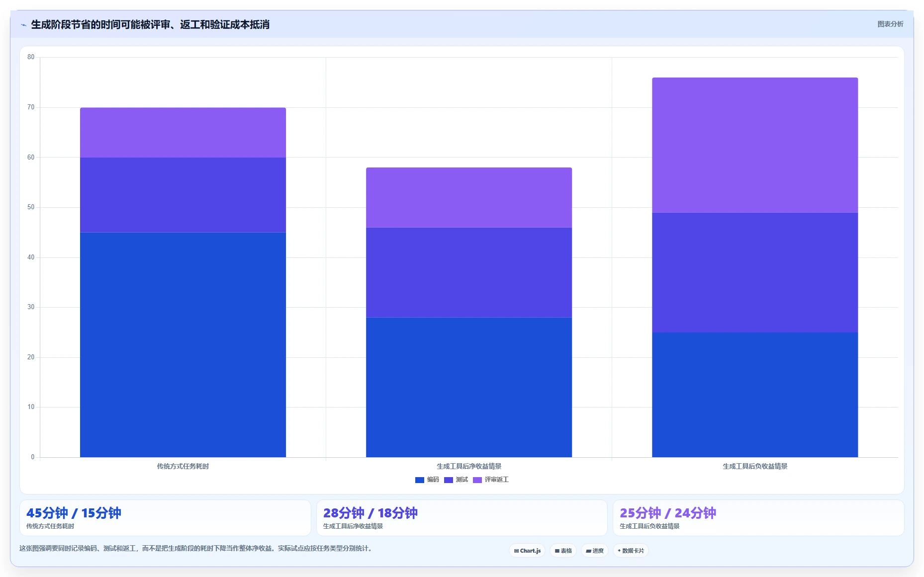The image size is (924, 577).
Task: Click the x-axis label 生成工具后净收益情景
Action: (469, 466)
